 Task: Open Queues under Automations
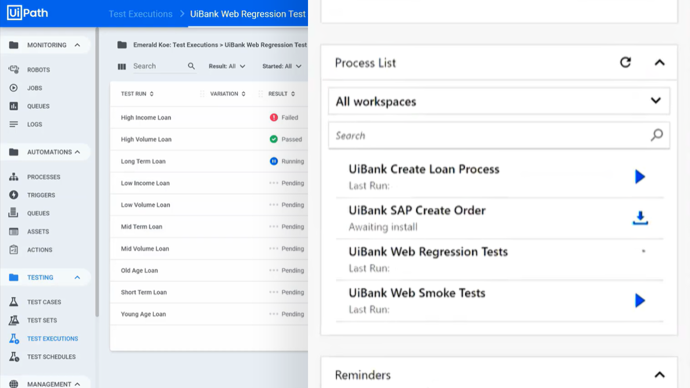38,213
